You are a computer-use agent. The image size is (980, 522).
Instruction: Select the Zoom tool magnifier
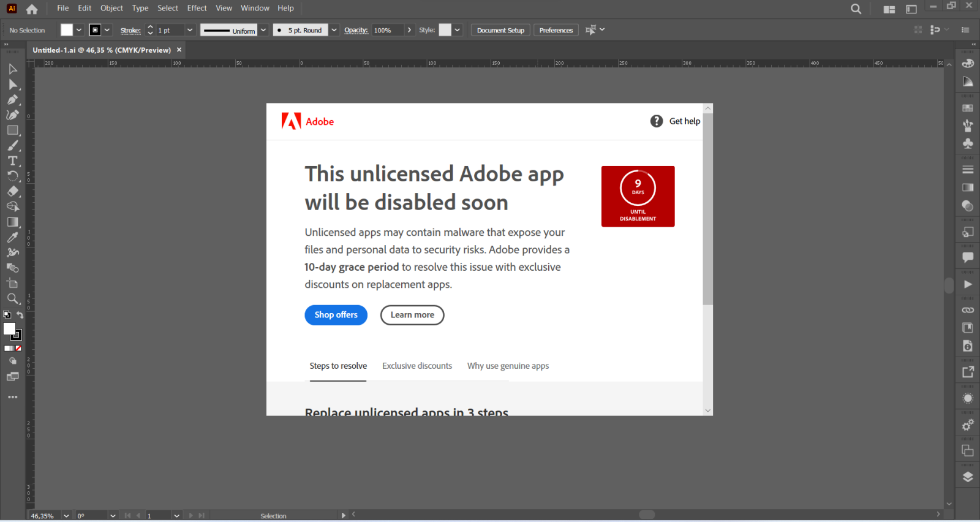12,298
